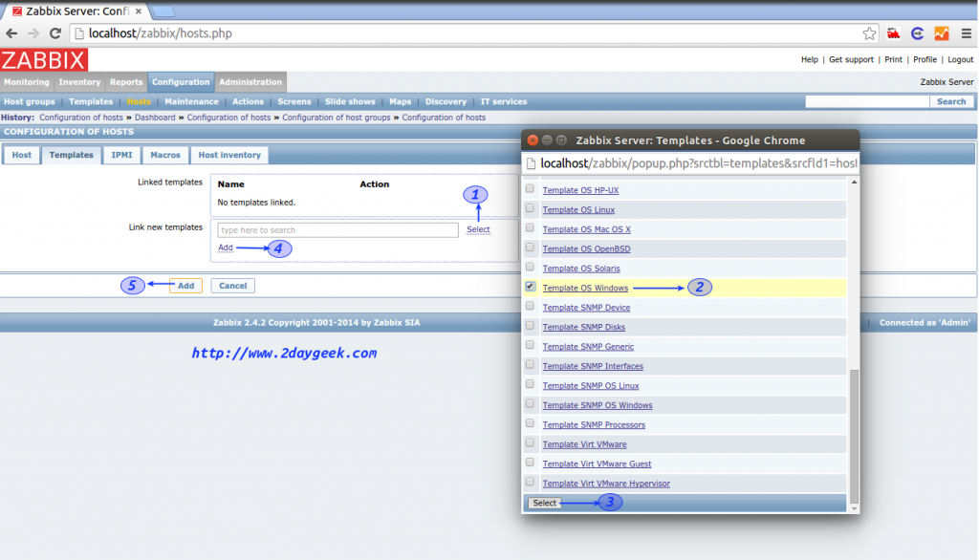
Task: Check the Template OS Linux checkbox
Action: point(529,208)
